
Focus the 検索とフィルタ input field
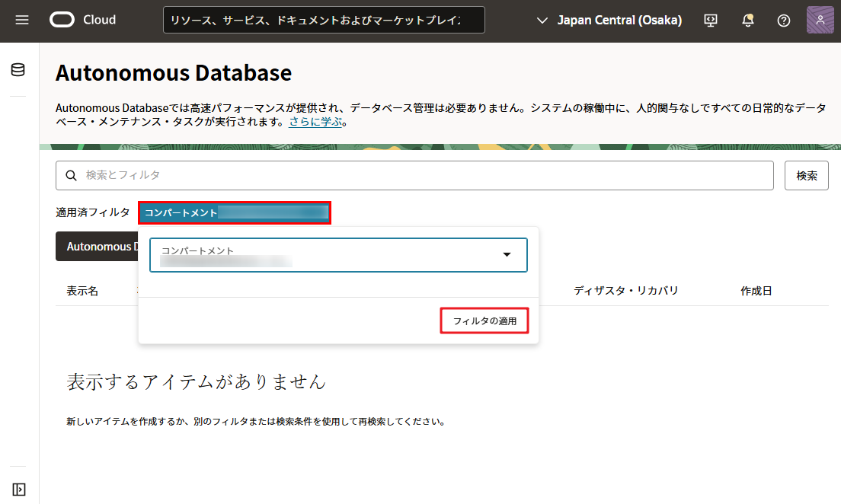click(423, 175)
